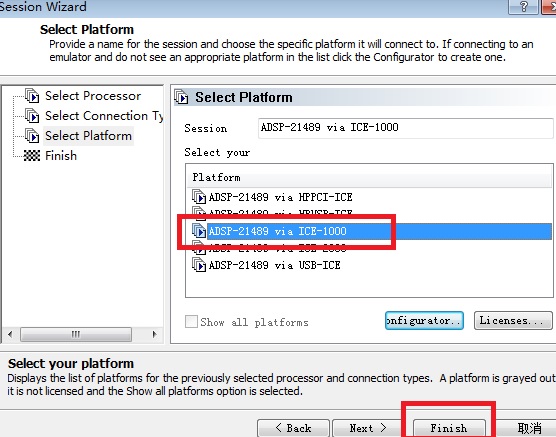
Task: Click the icon beside ADSP-21489 via HPPCI-ICE
Action: click(x=199, y=197)
